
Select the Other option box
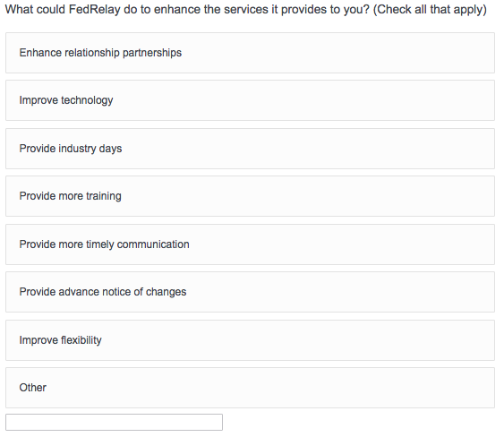tap(250, 388)
